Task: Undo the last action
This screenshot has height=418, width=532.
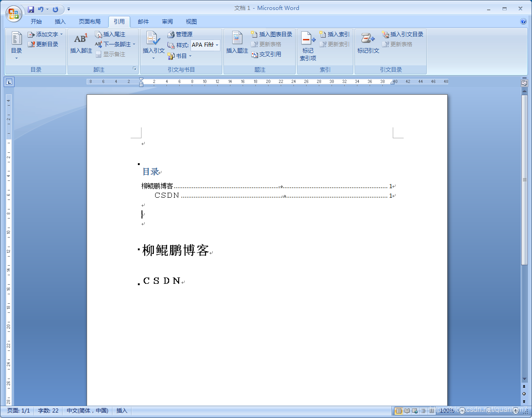Action: pos(41,9)
